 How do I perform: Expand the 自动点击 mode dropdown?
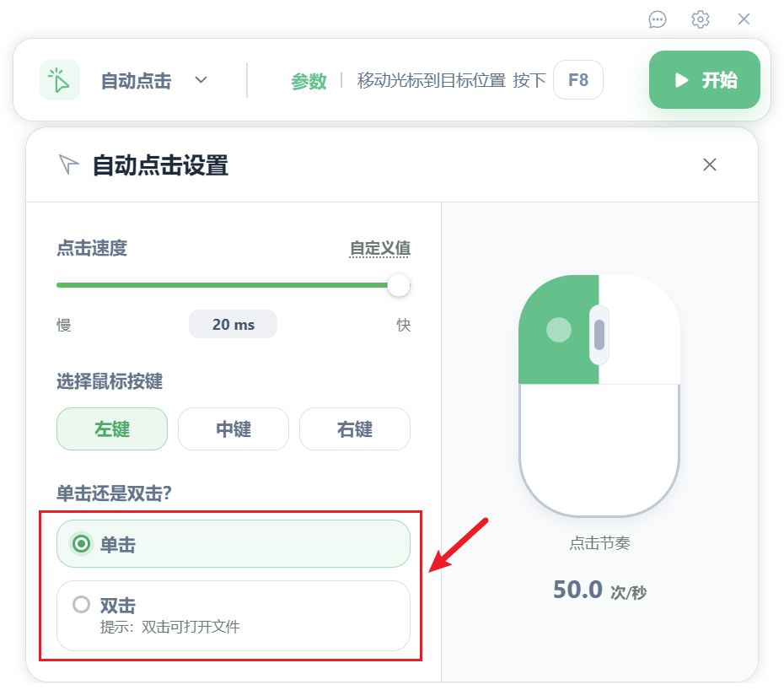pos(201,80)
